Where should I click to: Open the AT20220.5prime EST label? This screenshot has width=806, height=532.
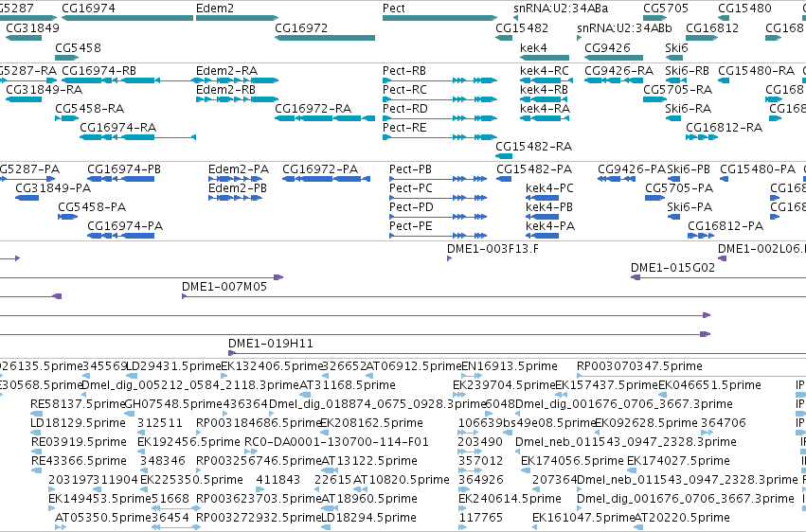click(682, 518)
